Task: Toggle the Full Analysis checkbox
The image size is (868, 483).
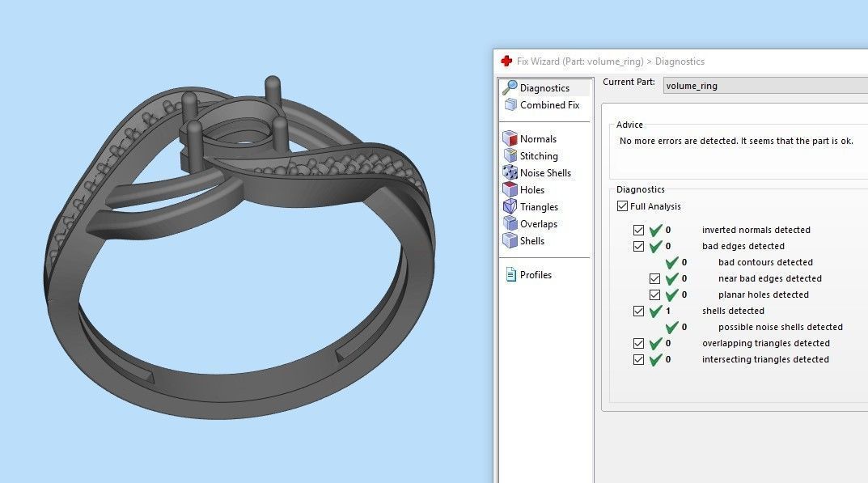Action: 622,206
